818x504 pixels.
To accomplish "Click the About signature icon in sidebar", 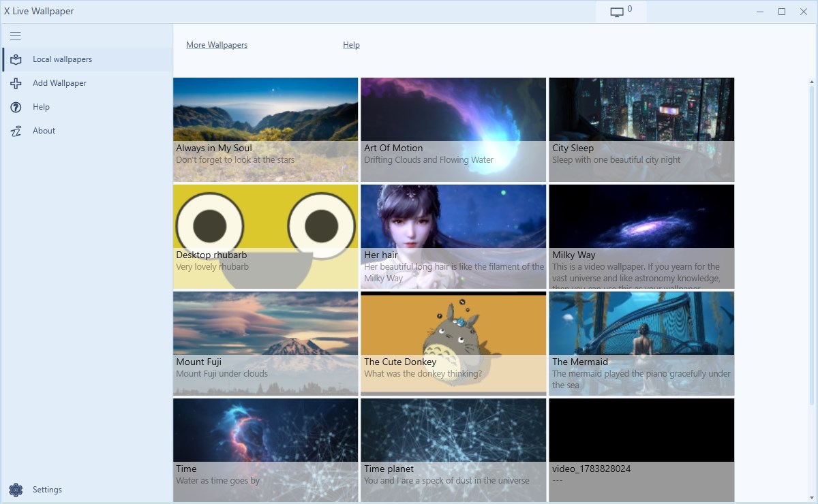I will [x=16, y=131].
